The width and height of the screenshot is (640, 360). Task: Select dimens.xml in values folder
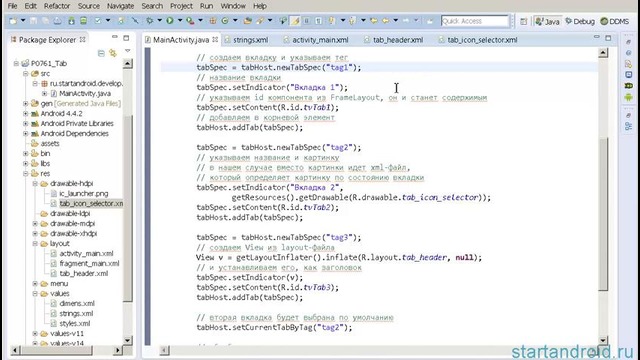[77, 304]
